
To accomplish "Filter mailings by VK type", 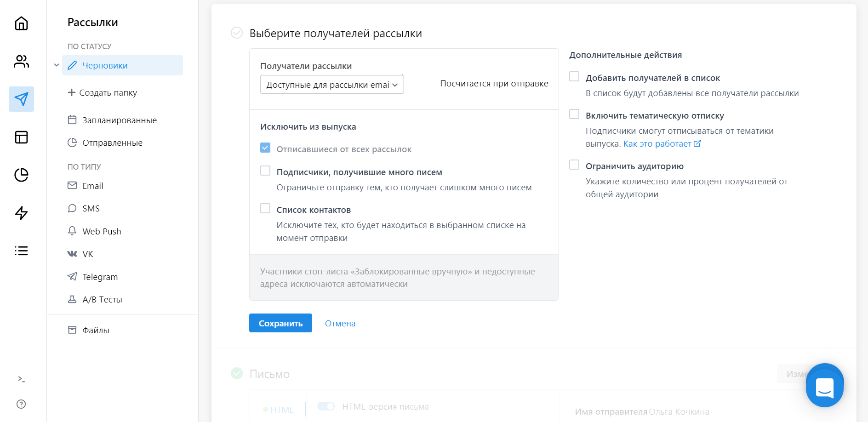I will pos(87,254).
